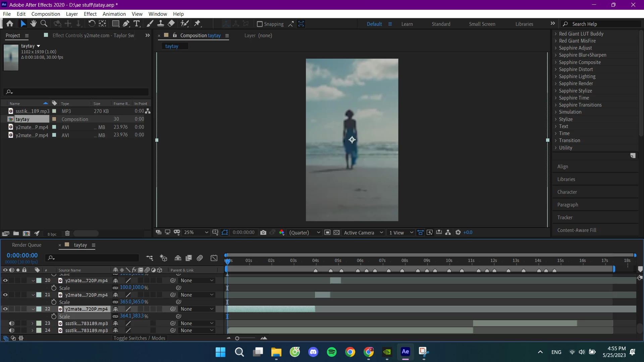Select the Hand tool
This screenshot has width=644, height=362.
coord(33,23)
